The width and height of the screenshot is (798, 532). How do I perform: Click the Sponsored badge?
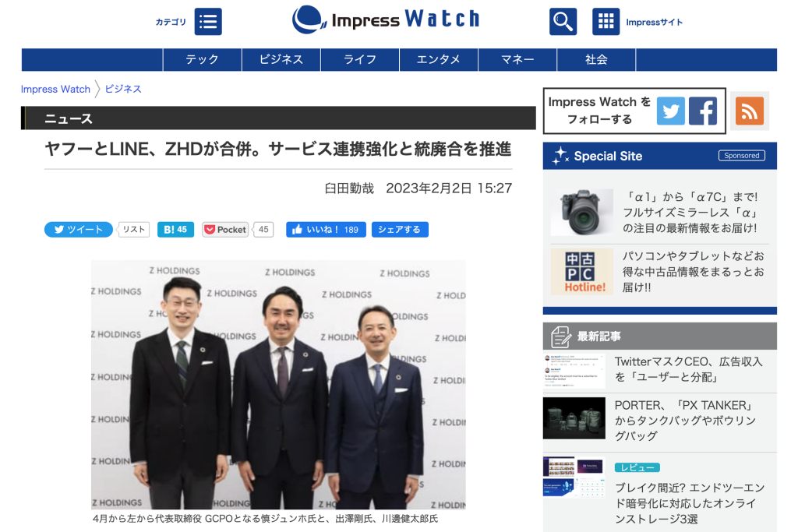click(742, 156)
